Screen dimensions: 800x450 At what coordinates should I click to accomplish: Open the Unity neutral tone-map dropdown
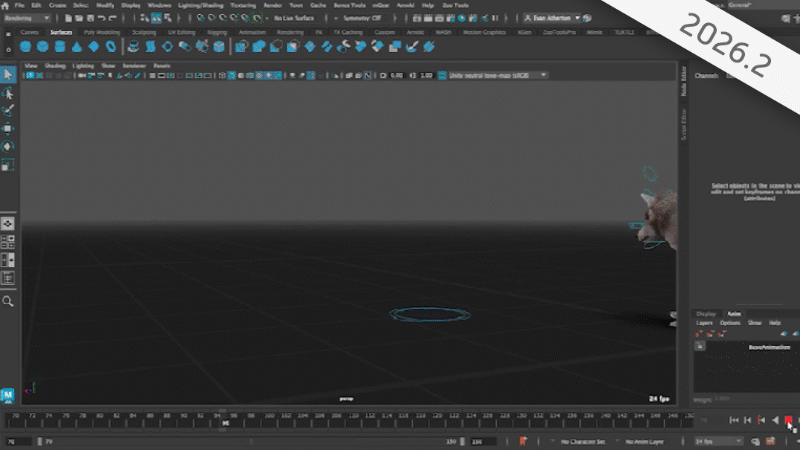[x=498, y=76]
